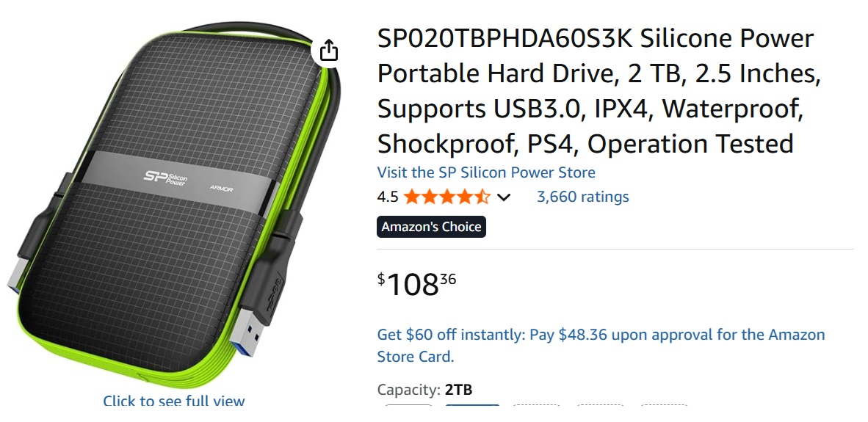Choose the leftmost capacity option

tap(409, 406)
